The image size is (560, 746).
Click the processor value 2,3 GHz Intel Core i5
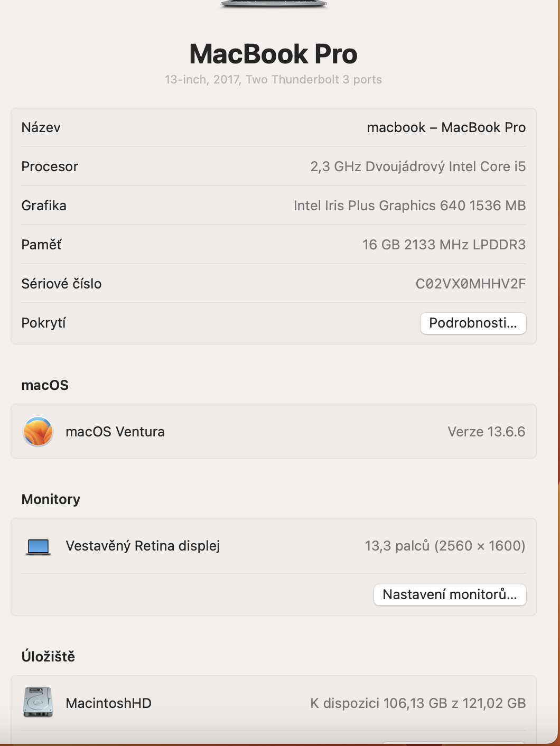tap(417, 166)
